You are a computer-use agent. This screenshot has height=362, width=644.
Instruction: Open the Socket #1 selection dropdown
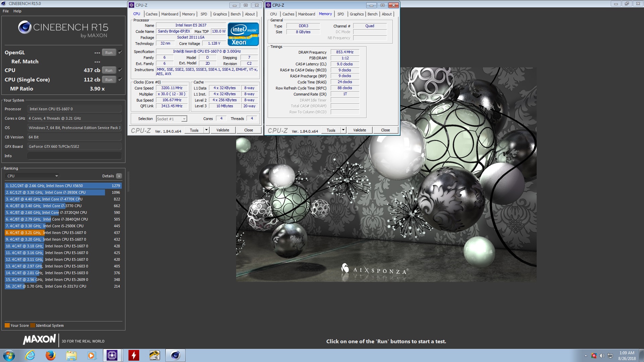click(x=171, y=119)
